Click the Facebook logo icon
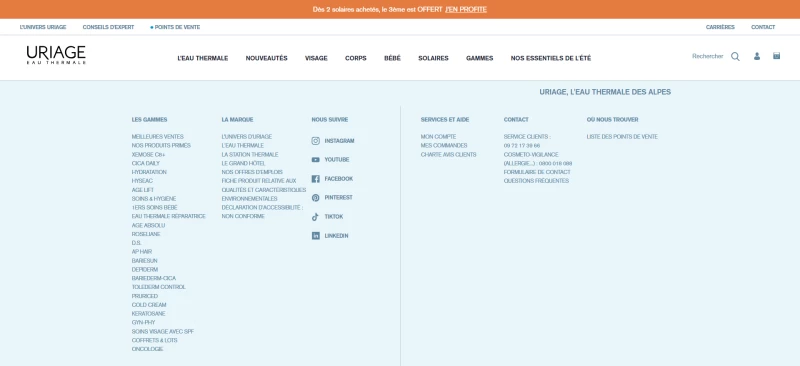800x366 pixels. 316,179
